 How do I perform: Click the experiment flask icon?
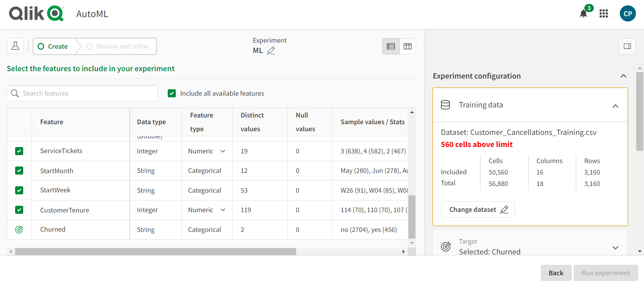coord(15,46)
